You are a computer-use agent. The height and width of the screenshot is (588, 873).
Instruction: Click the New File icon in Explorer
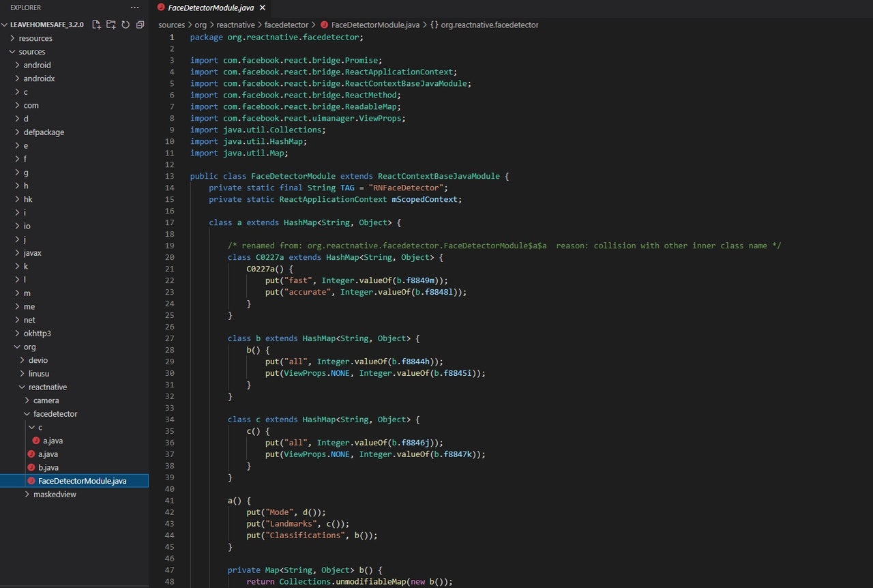coord(96,25)
